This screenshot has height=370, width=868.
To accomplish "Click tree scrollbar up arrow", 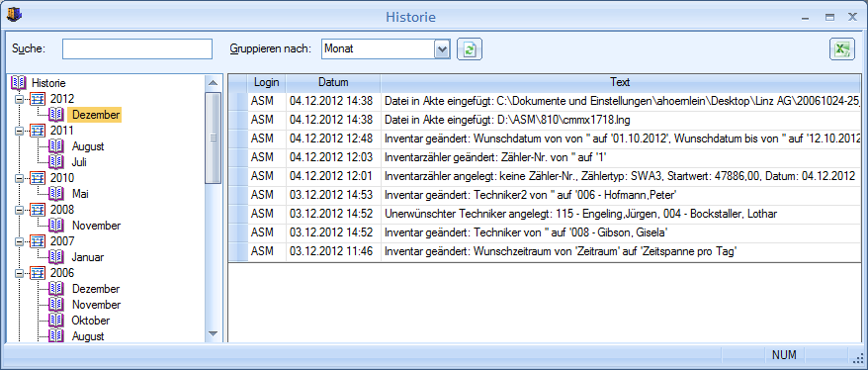I will [x=213, y=83].
